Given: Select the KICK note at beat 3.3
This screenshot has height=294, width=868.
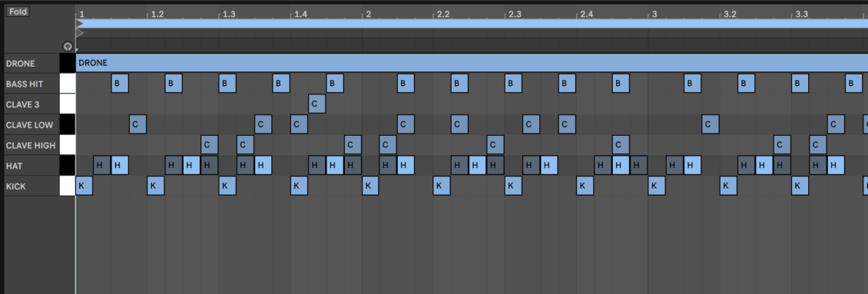Looking at the screenshot, I should (800, 186).
